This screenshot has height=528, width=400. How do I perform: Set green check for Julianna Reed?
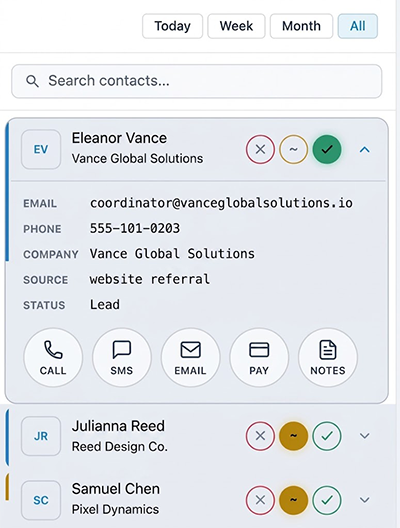click(327, 436)
